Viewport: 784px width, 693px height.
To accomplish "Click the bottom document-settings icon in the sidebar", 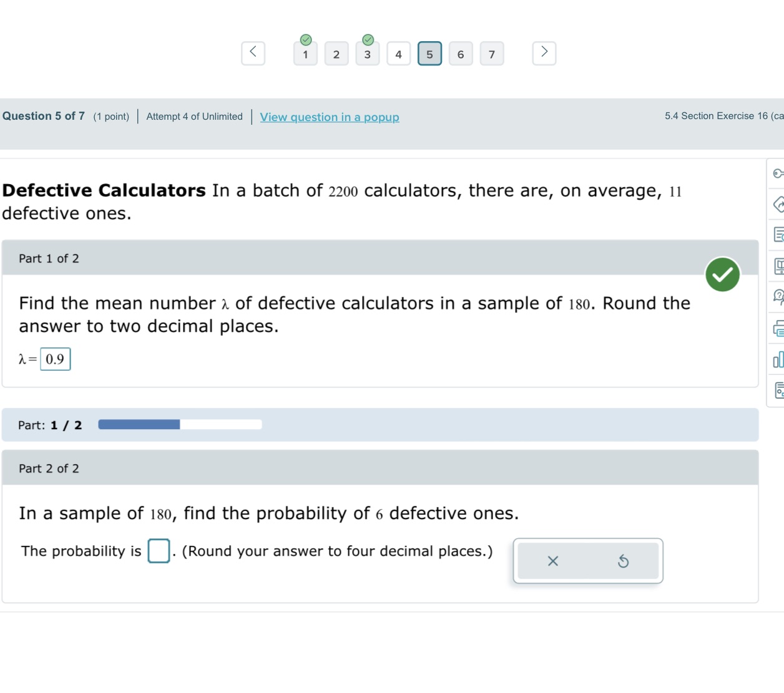I will [778, 390].
